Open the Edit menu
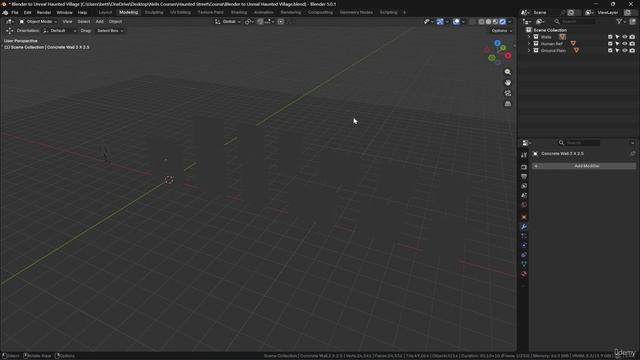Image resolution: width=640 pixels, height=360 pixels. 27,13
